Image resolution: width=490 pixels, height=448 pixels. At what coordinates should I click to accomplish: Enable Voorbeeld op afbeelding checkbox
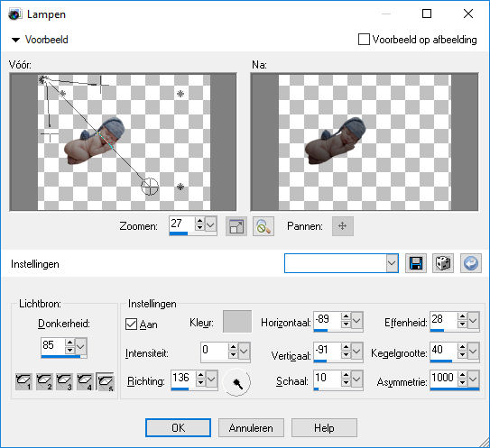pyautogui.click(x=364, y=40)
